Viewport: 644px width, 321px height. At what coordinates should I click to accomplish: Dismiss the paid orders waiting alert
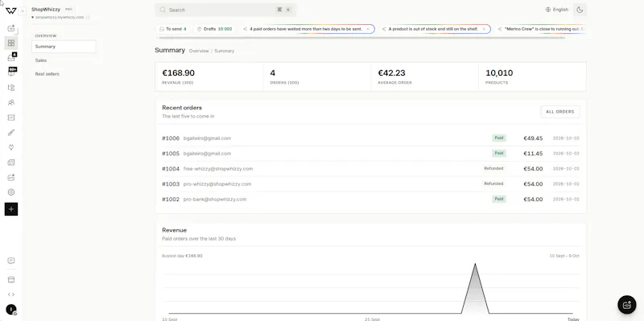[x=368, y=29]
